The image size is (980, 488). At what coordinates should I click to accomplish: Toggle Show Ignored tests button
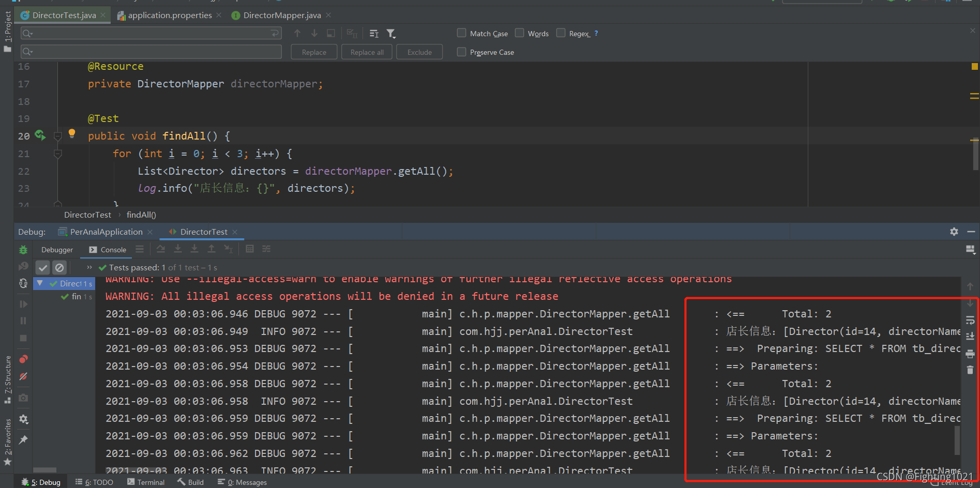pyautogui.click(x=59, y=267)
